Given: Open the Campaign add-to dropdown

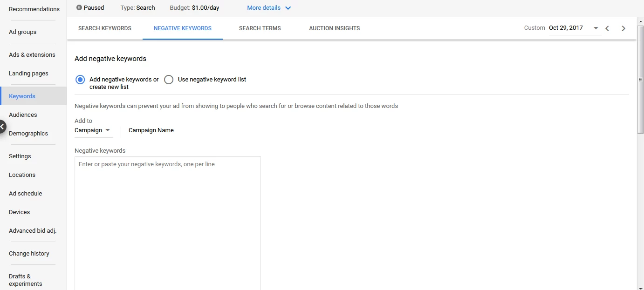Looking at the screenshot, I should click(93, 130).
